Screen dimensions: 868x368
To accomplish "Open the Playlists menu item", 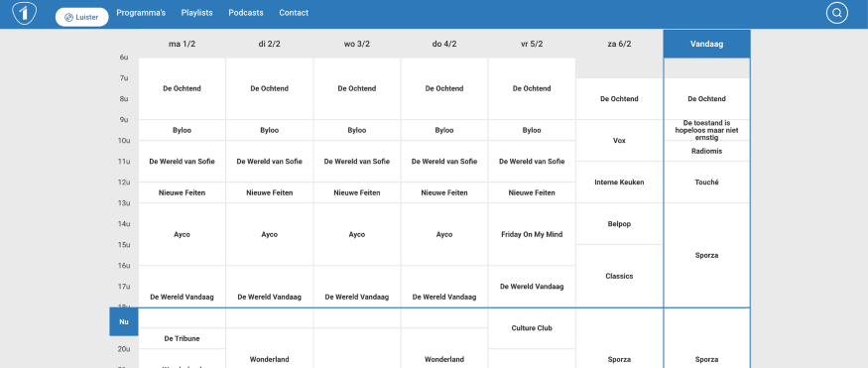I will [197, 13].
